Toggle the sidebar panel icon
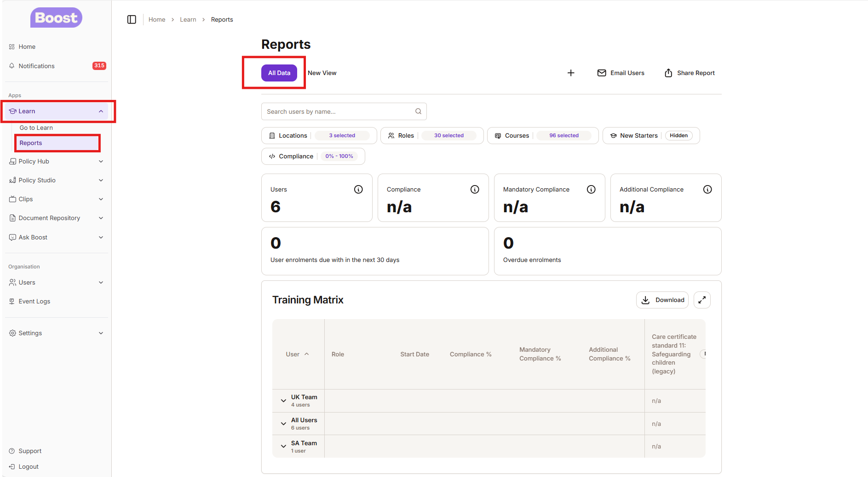Screen dimensions: 868x477 132,19
